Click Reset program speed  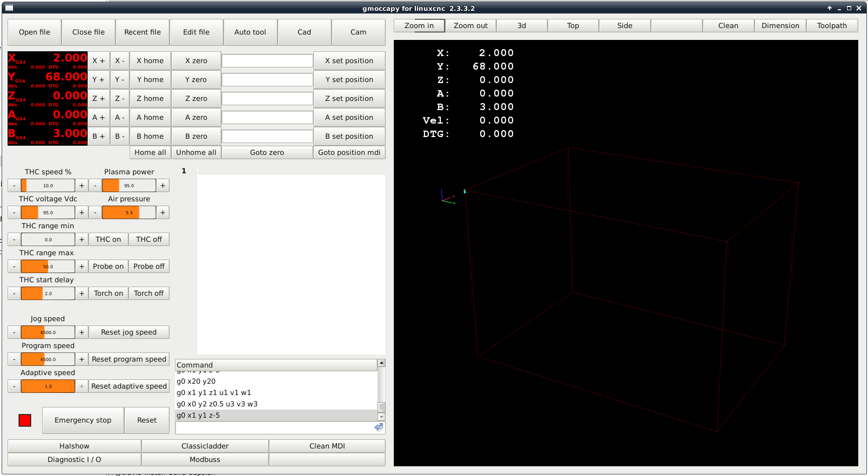[129, 359]
